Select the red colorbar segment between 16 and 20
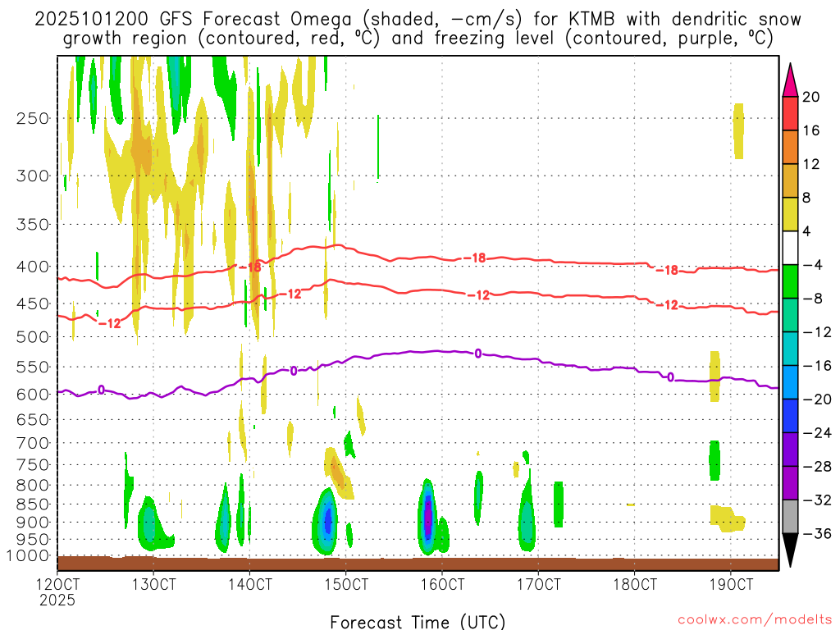Image resolution: width=840 pixels, height=630 pixels. pos(792,113)
